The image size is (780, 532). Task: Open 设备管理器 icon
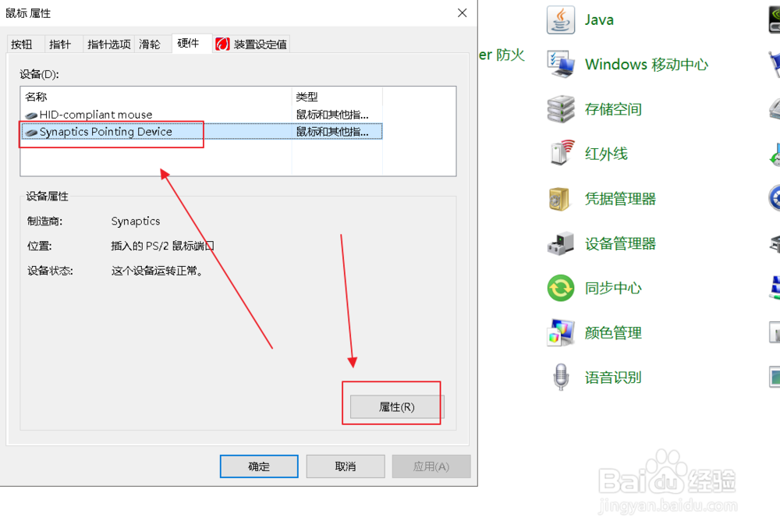pyautogui.click(x=561, y=243)
